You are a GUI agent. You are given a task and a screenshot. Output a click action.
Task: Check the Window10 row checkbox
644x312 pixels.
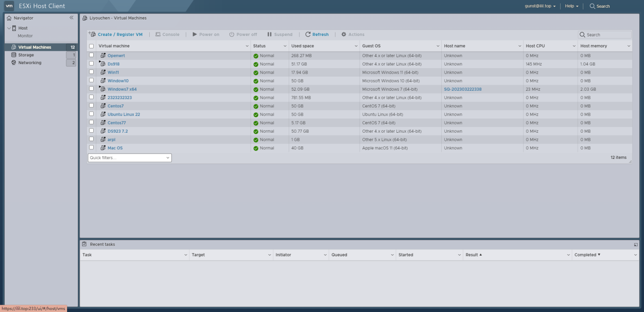(x=92, y=80)
